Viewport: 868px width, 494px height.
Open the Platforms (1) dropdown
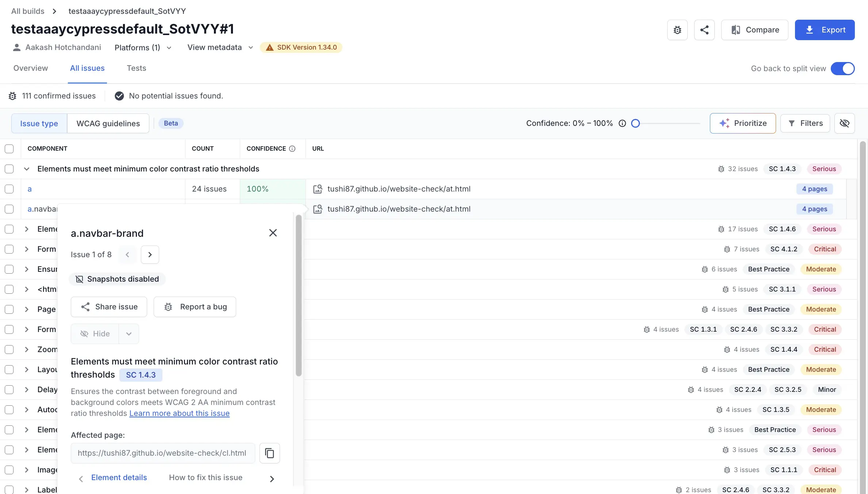pyautogui.click(x=143, y=48)
